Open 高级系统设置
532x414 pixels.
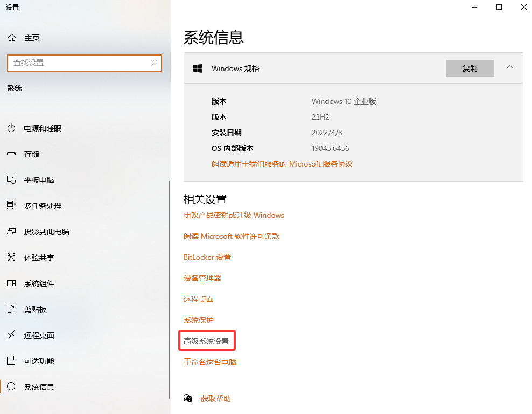207,341
